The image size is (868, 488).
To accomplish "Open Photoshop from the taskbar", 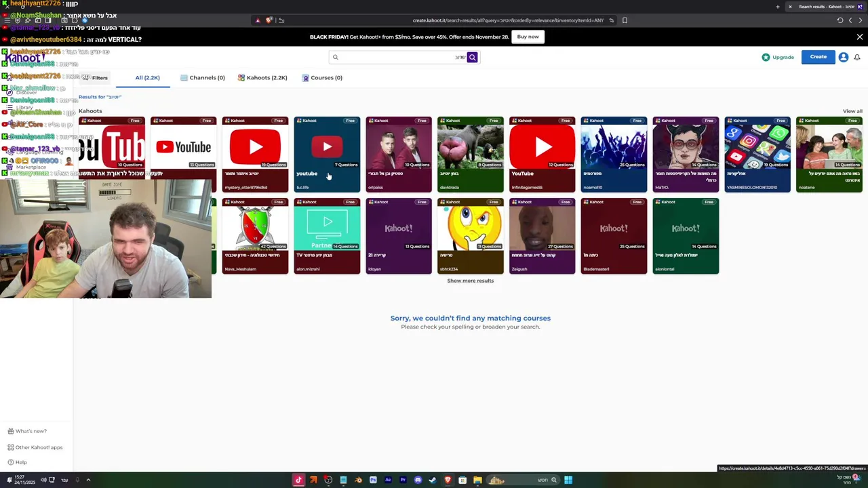I will 373,480.
